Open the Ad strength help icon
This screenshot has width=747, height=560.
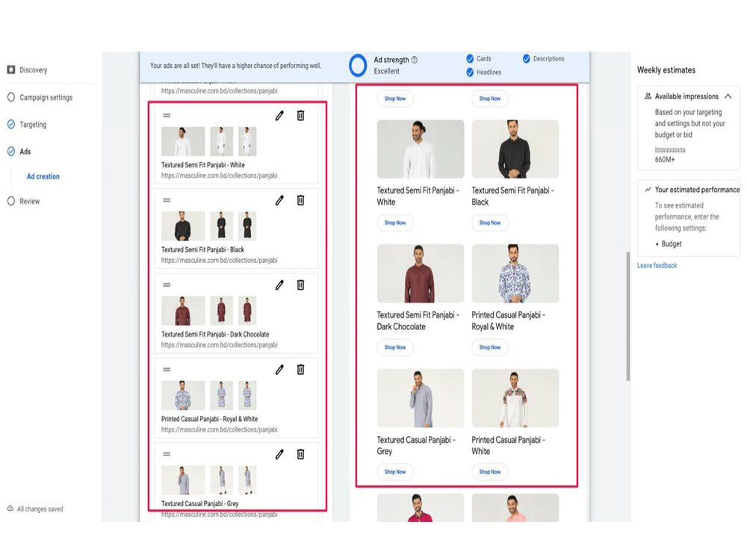415,60
